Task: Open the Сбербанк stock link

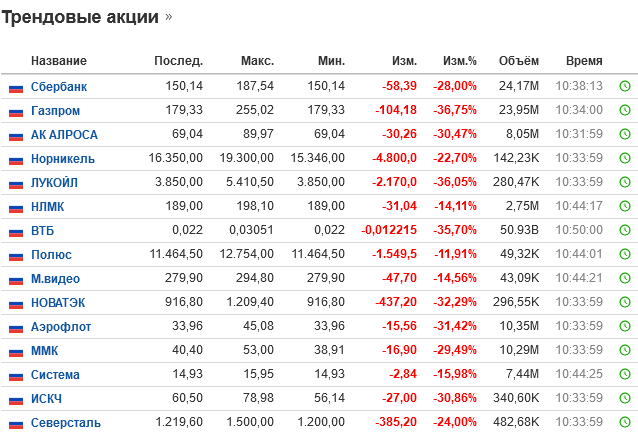Action: pos(59,87)
